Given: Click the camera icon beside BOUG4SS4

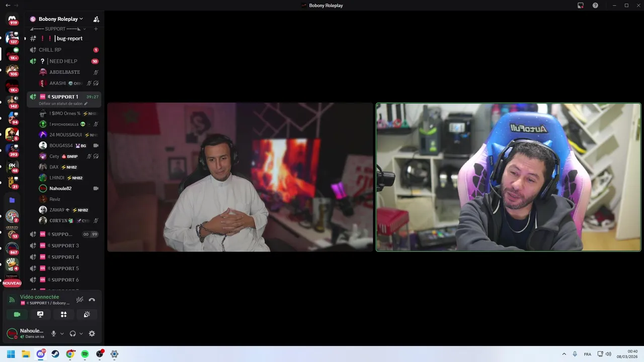Looking at the screenshot, I should 96,146.
